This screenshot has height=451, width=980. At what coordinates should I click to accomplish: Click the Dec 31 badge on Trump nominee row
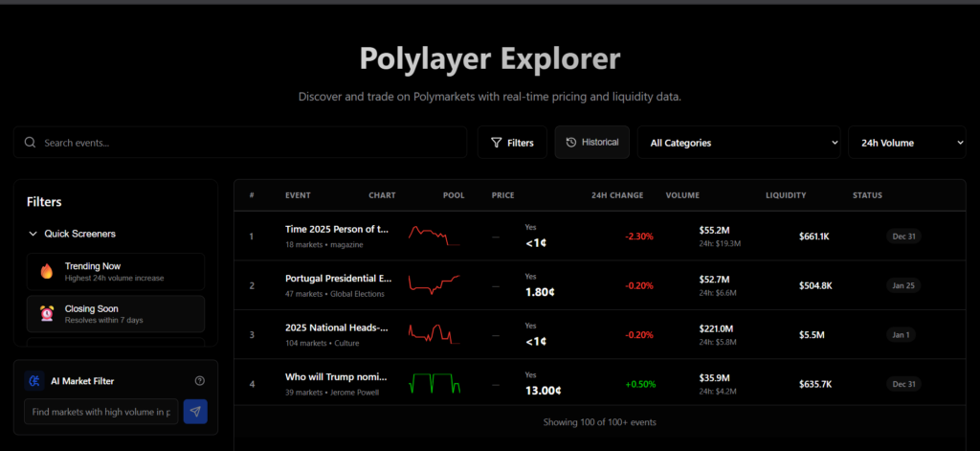903,384
